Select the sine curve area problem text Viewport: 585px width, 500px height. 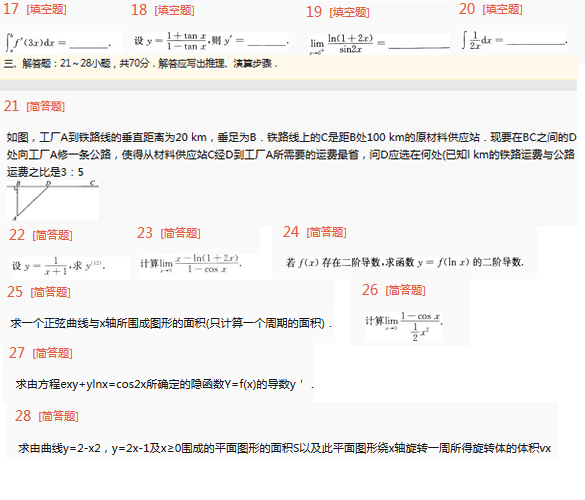click(x=171, y=323)
